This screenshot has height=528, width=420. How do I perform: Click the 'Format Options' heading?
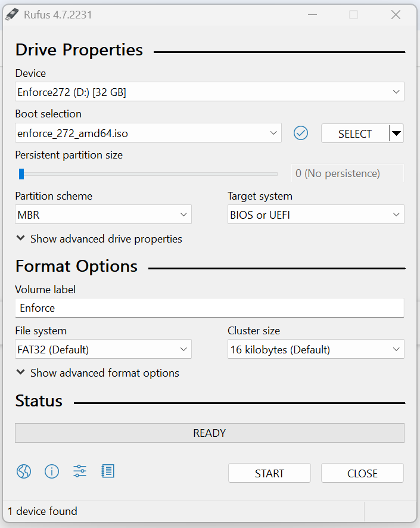pos(76,266)
